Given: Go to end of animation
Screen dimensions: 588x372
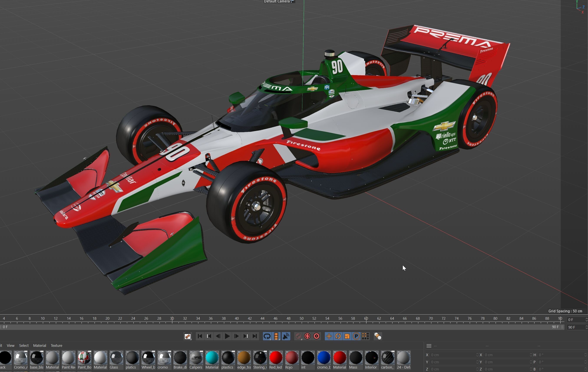Looking at the screenshot, I should 255,336.
